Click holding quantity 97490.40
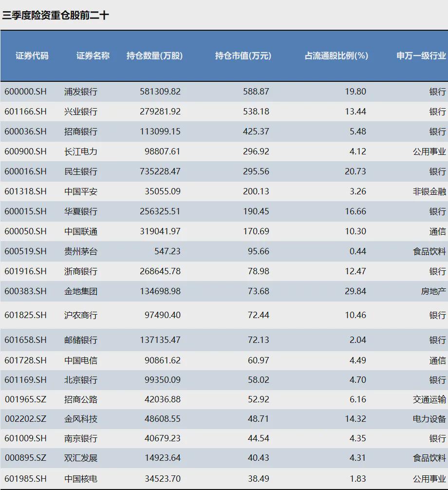 pyautogui.click(x=163, y=315)
